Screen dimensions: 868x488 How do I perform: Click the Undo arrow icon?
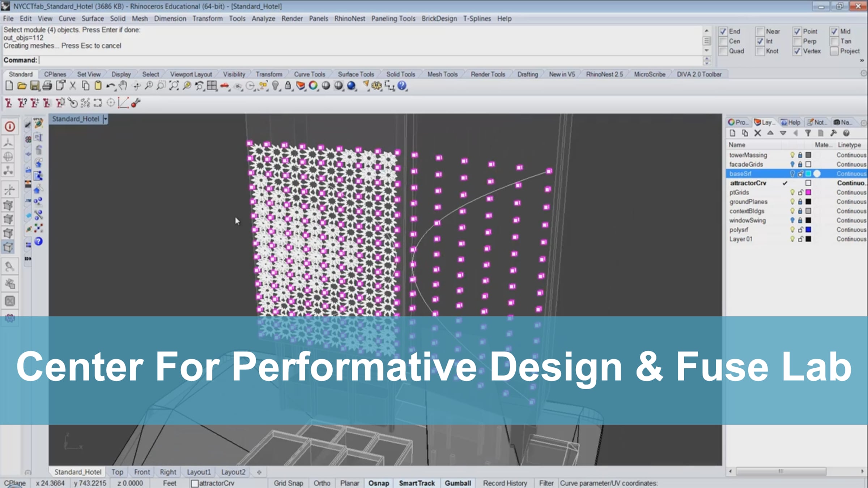[x=110, y=86]
